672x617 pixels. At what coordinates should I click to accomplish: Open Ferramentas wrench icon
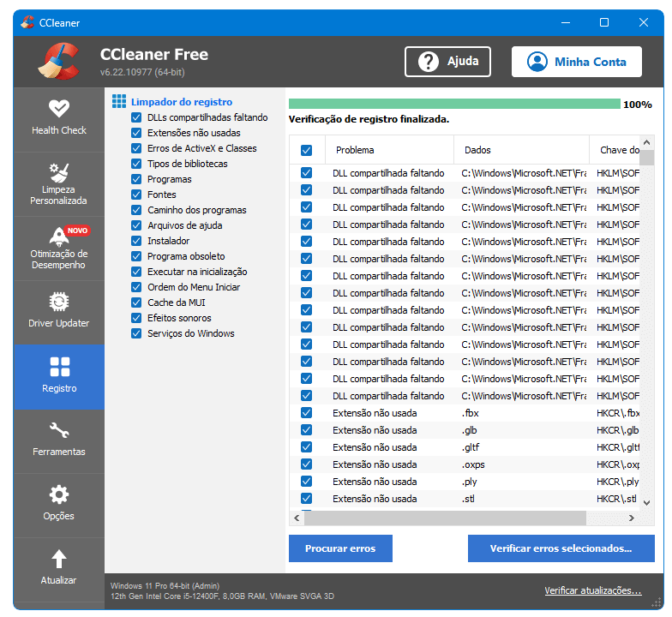coord(58,430)
